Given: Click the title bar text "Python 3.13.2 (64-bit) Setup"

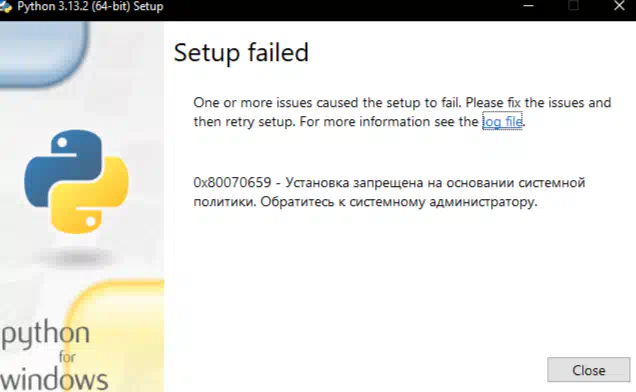Looking at the screenshot, I should 90,6.
